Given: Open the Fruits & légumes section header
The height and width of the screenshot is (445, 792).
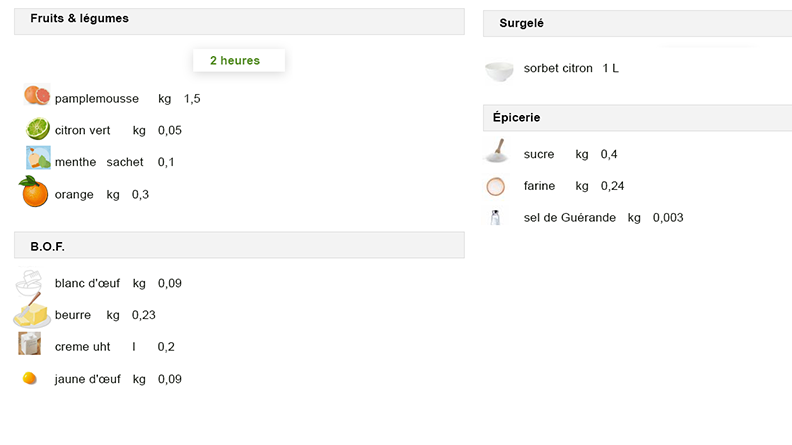Looking at the screenshot, I should tap(239, 21).
